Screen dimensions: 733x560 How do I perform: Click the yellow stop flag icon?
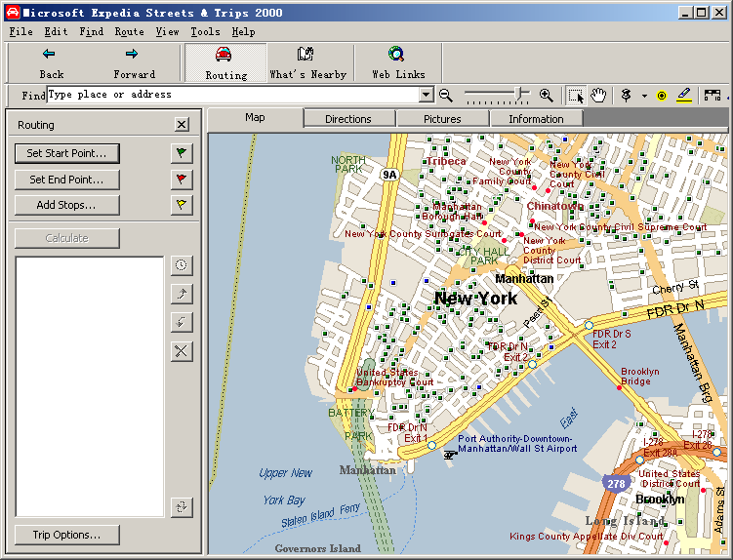pyautogui.click(x=182, y=205)
